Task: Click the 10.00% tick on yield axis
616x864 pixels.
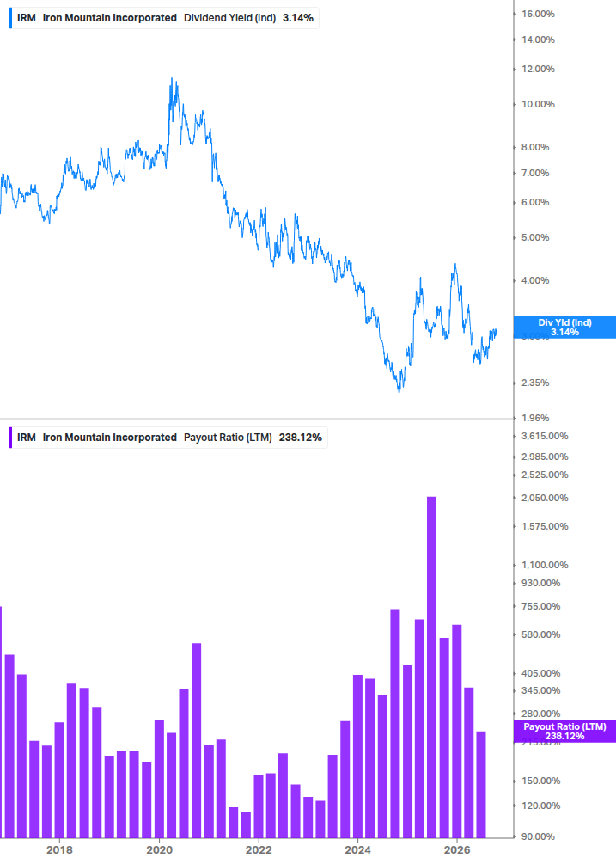Action: pyautogui.click(x=538, y=104)
